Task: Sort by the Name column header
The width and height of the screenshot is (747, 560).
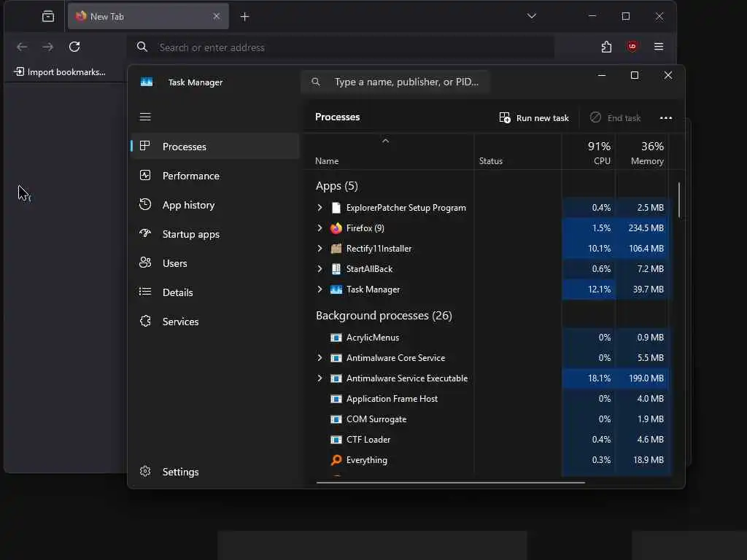Action: 388,152
